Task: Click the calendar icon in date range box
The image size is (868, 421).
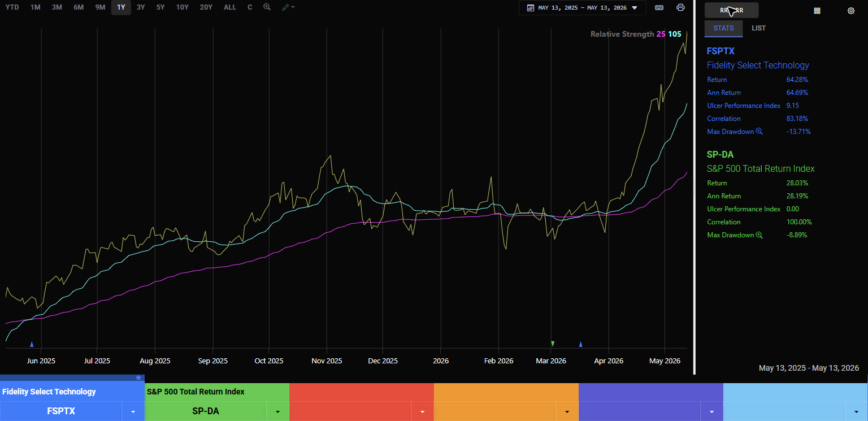Action: point(530,8)
